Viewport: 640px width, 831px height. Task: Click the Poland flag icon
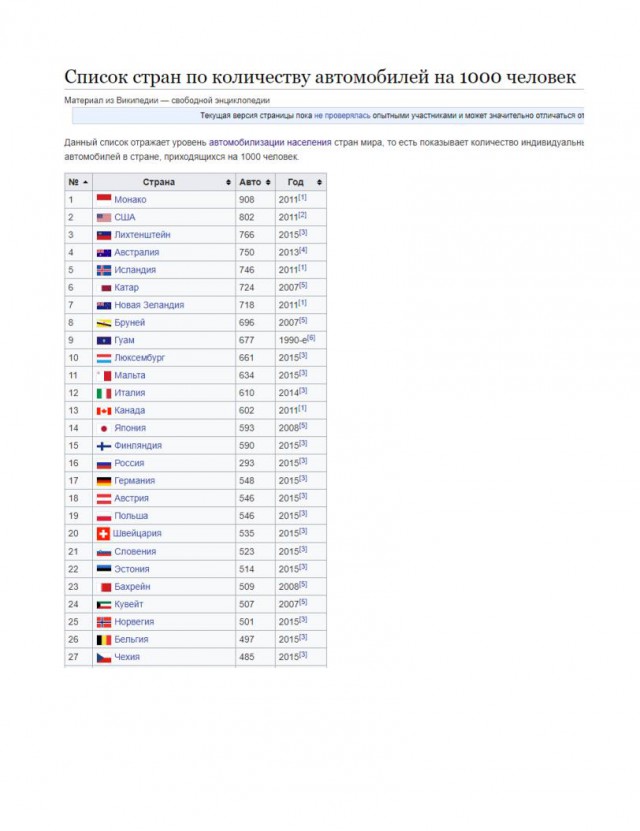[104, 516]
